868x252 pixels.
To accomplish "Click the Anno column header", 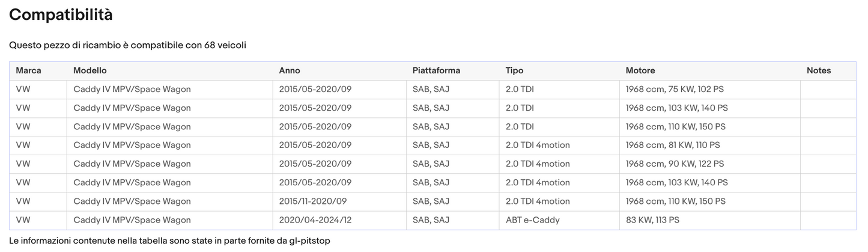I will coord(289,71).
